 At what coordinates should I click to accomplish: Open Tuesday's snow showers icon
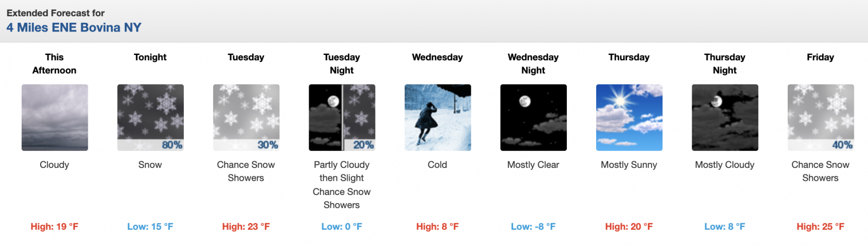click(246, 117)
